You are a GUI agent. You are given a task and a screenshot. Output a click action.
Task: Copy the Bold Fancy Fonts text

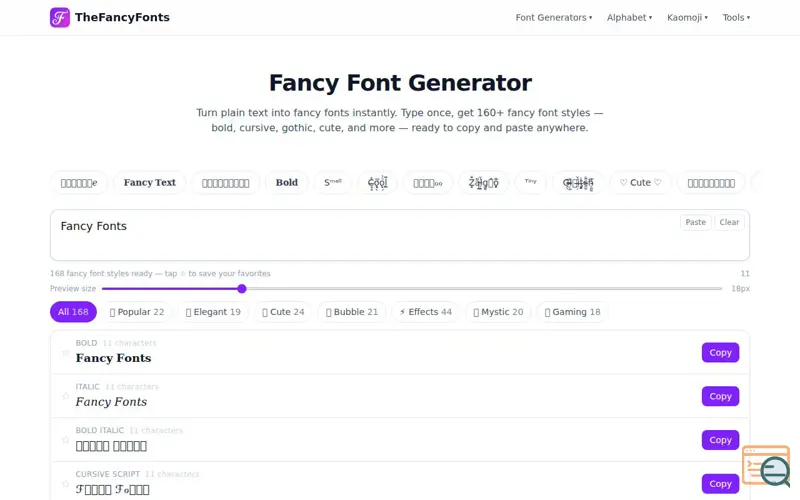[720, 353]
